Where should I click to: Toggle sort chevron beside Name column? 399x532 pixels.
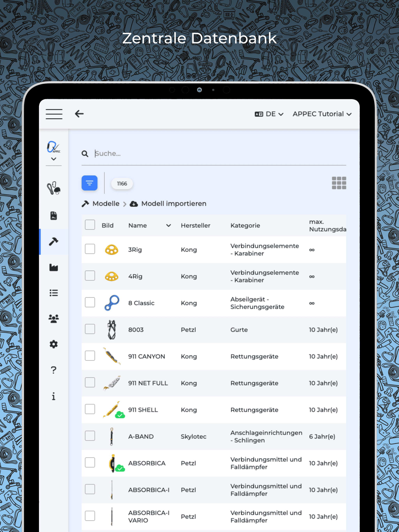169,226
